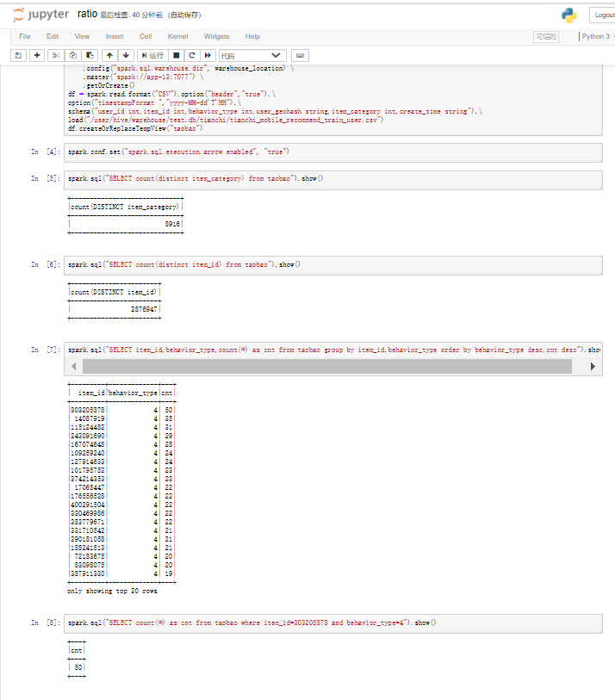
Task: Open the Help menu
Action: [x=252, y=37]
